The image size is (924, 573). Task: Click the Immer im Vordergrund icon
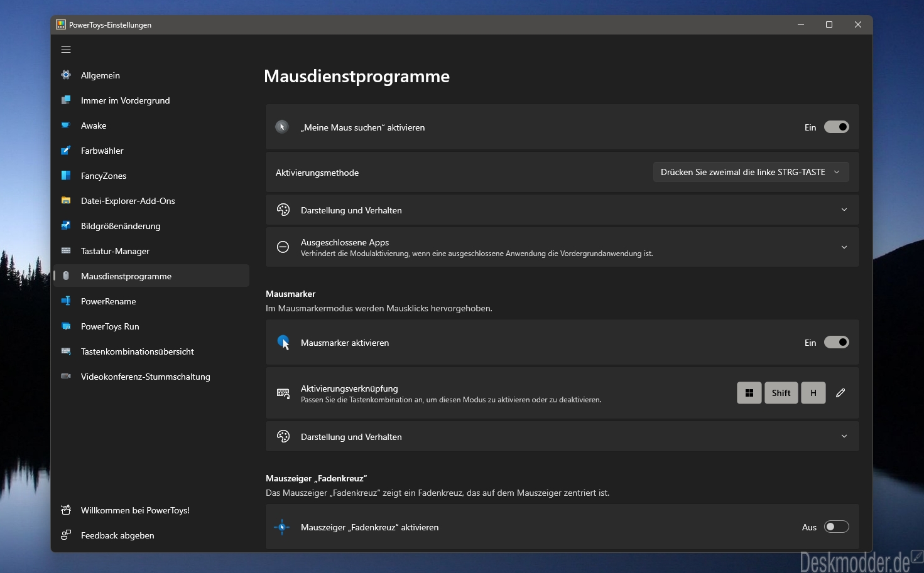[66, 100]
